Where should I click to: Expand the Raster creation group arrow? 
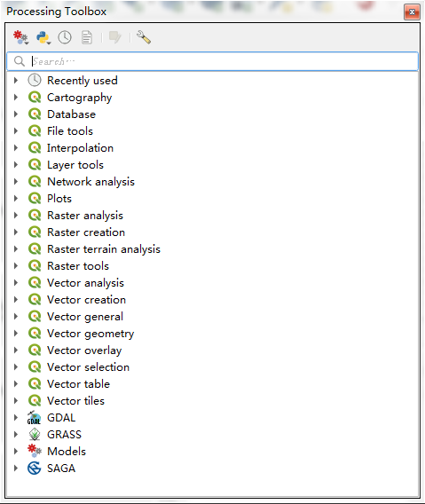(16, 232)
